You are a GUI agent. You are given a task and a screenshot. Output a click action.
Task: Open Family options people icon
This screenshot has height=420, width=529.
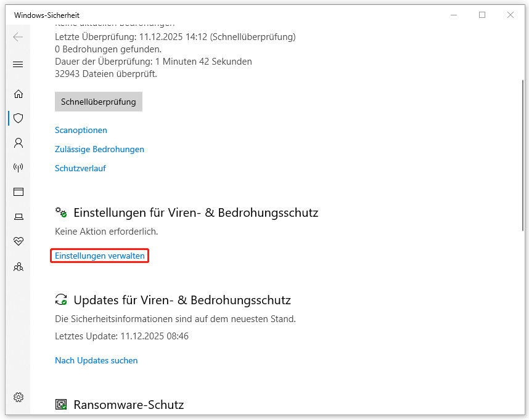18,267
